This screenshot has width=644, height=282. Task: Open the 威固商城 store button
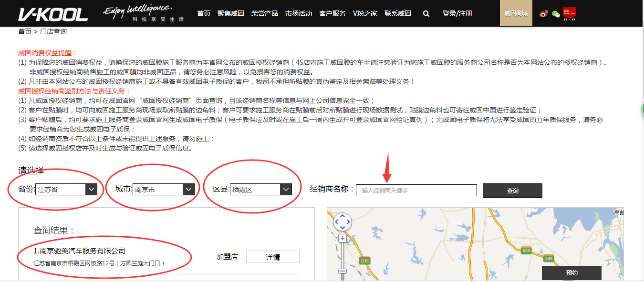point(516,13)
